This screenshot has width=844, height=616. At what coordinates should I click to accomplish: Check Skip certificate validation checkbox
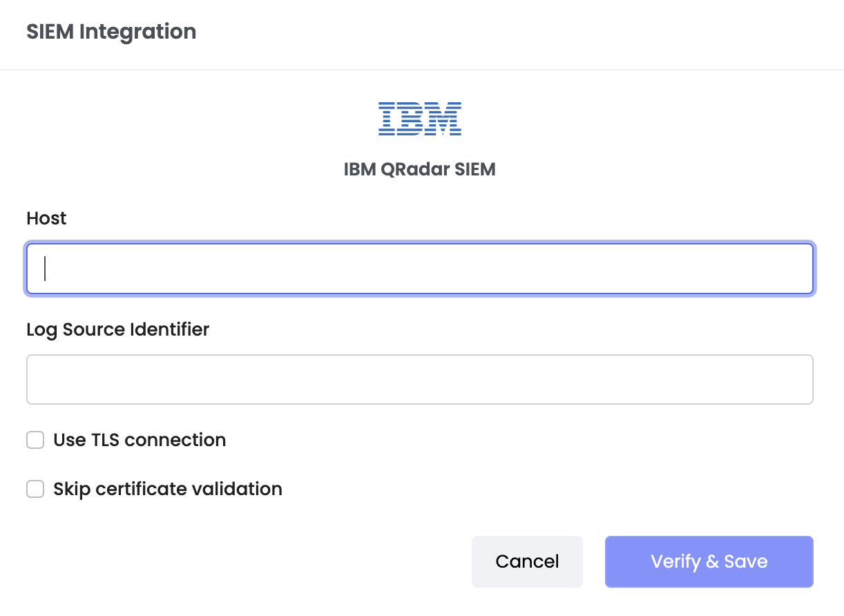[x=35, y=489]
